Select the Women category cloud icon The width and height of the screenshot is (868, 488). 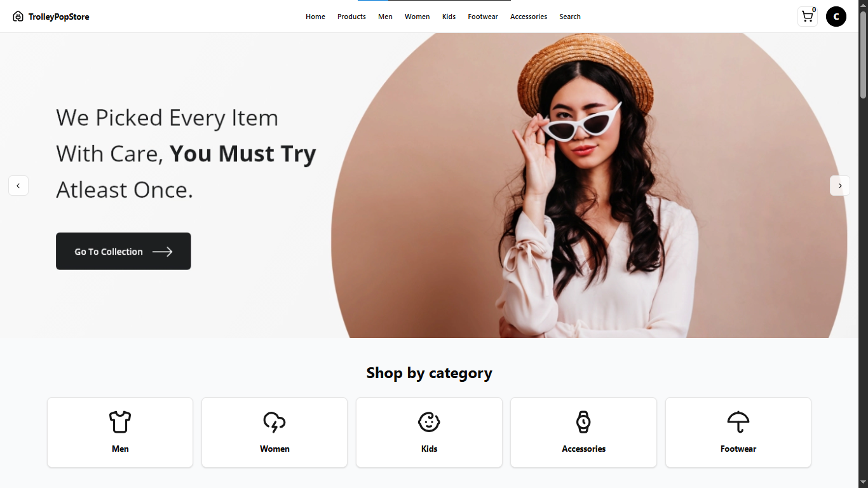point(275,421)
